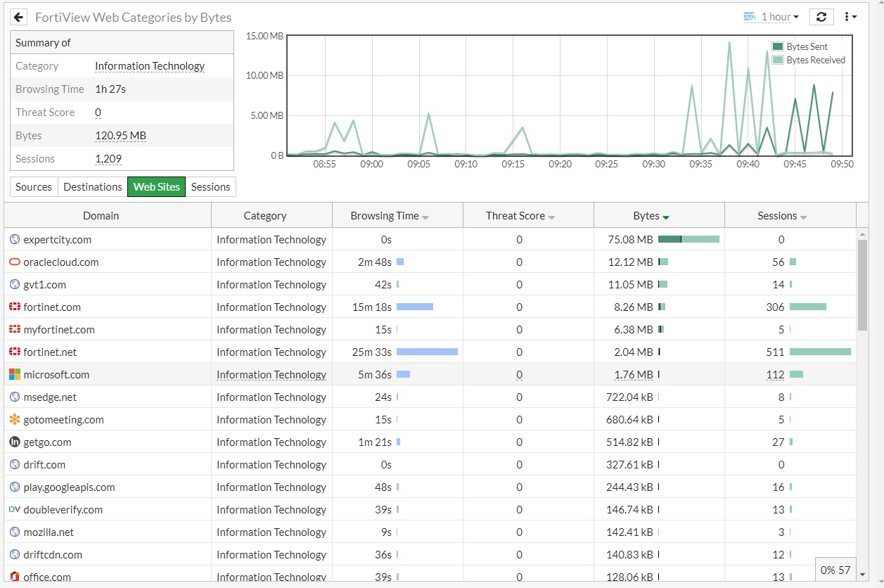Click the table vertical scrollbar thumb
The height and width of the screenshot is (588, 884).
tap(863, 285)
